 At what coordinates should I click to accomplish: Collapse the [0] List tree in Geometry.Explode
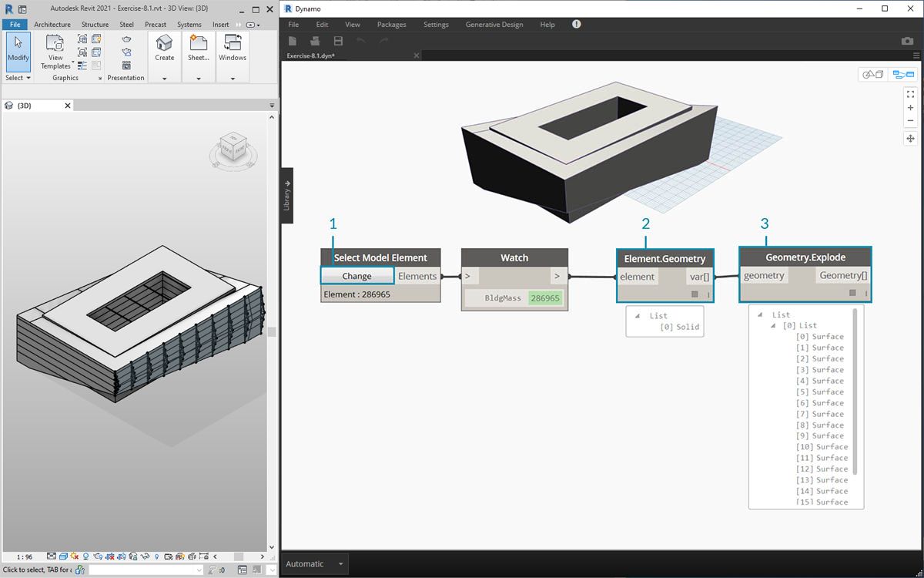[774, 326]
